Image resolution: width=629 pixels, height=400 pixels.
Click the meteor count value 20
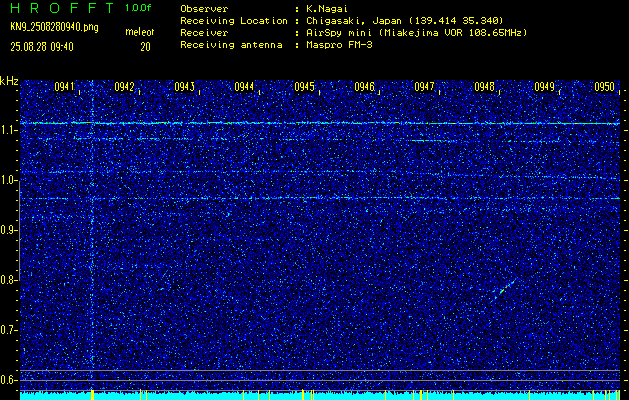(x=145, y=47)
